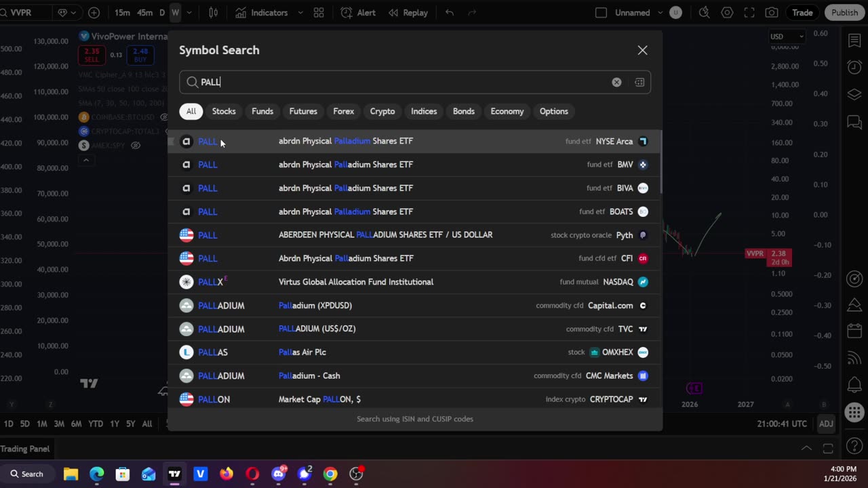Start bar Replay mode
This screenshot has height=488, width=868.
(x=408, y=12)
